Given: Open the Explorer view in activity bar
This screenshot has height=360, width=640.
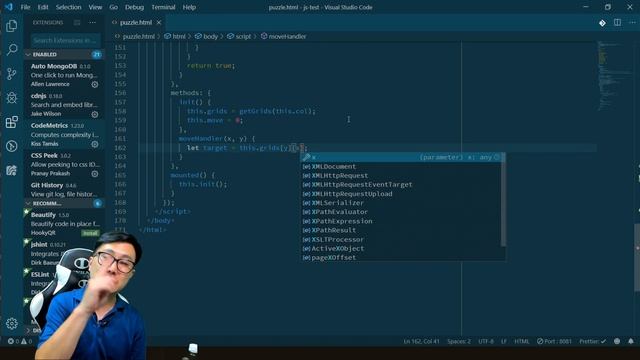Looking at the screenshot, I should (x=11, y=26).
